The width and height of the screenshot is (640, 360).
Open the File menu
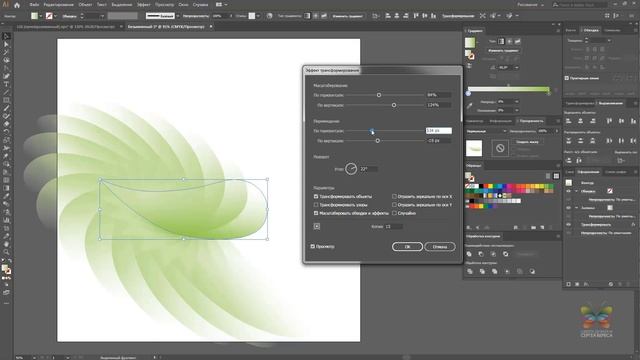[34, 5]
